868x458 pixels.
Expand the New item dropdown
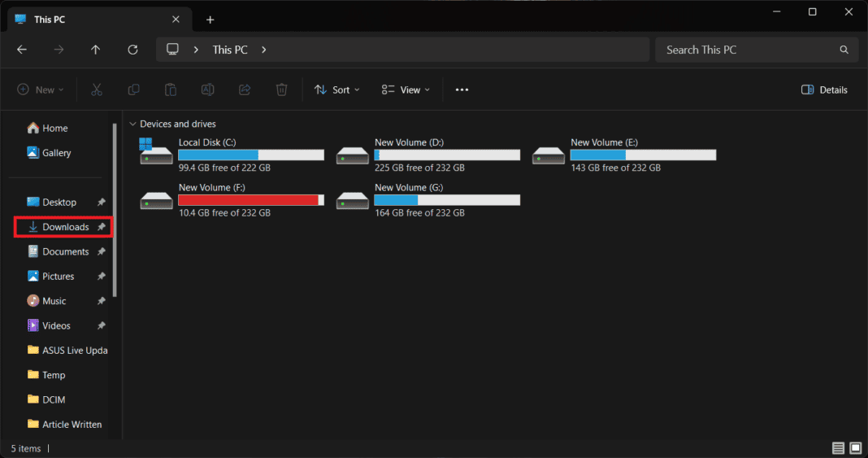coord(41,89)
